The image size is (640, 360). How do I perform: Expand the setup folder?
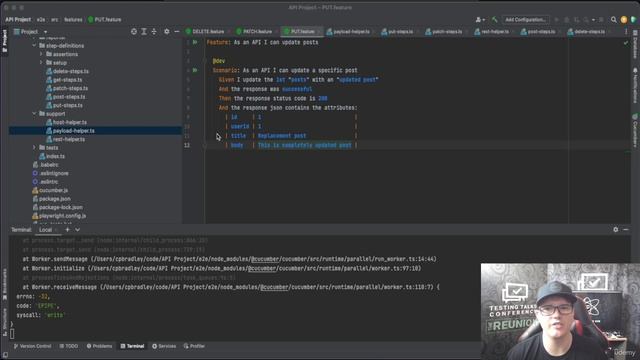[x=41, y=62]
